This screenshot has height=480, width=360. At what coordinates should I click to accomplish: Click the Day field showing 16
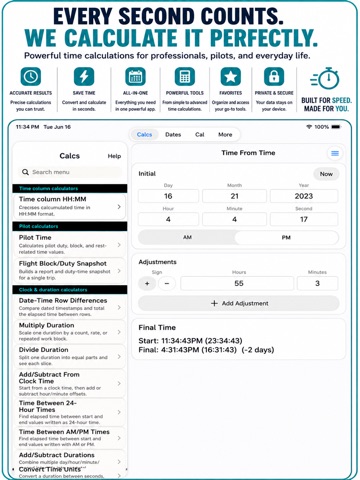[x=168, y=196]
